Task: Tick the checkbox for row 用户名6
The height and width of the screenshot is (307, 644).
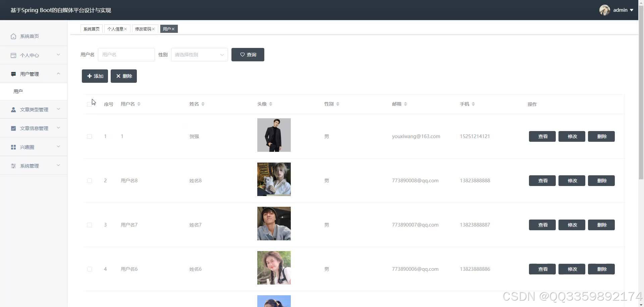Action: (90, 269)
